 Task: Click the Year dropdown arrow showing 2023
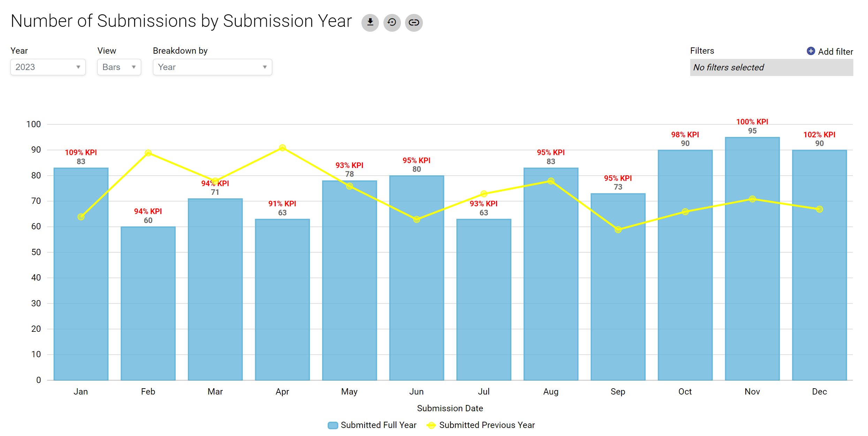[78, 67]
